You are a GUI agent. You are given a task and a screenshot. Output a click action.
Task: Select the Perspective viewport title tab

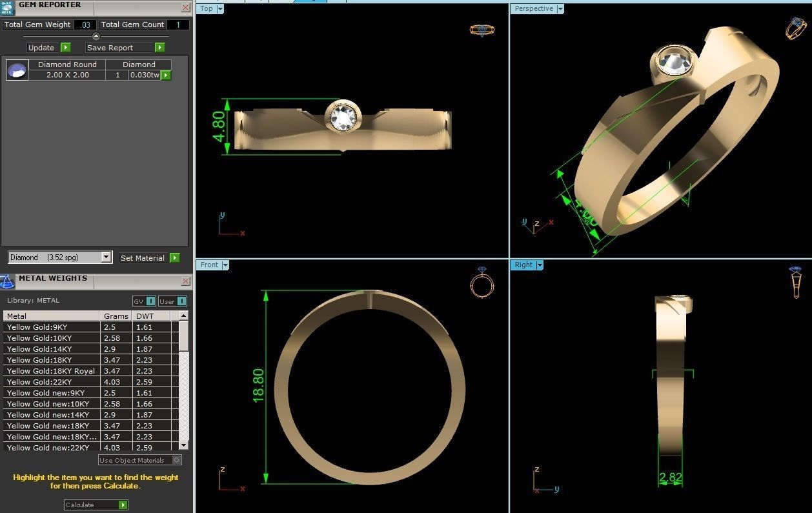[534, 8]
